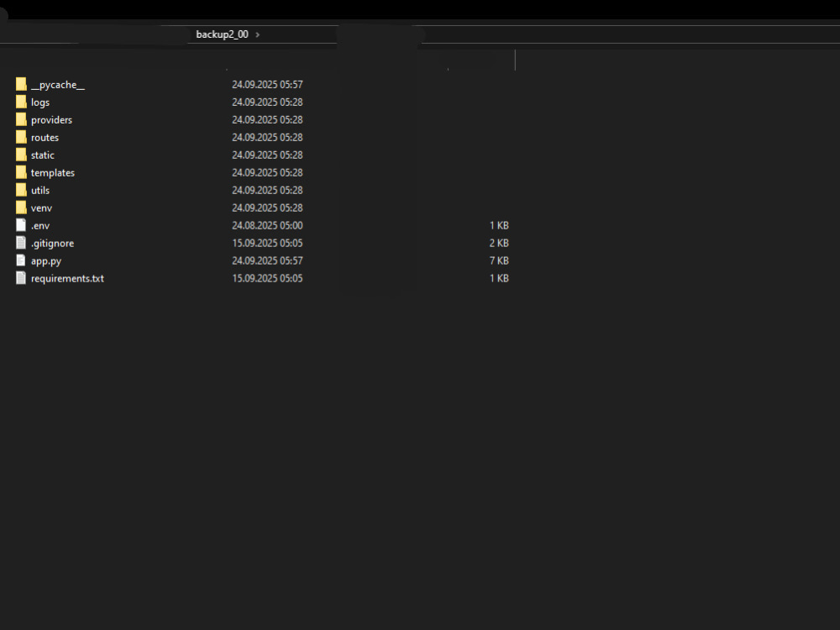The height and width of the screenshot is (630, 840).
Task: Select the utils folder icon
Action: [x=21, y=190]
